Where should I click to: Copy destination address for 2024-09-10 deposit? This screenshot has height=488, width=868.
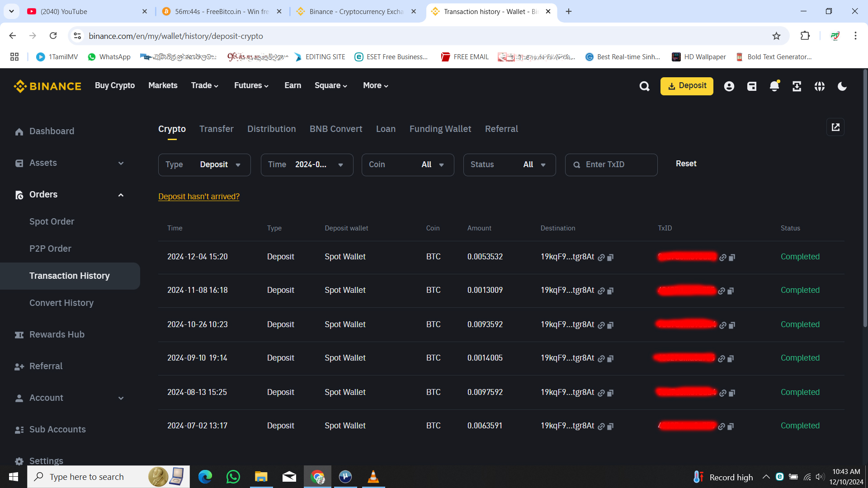[x=610, y=359]
